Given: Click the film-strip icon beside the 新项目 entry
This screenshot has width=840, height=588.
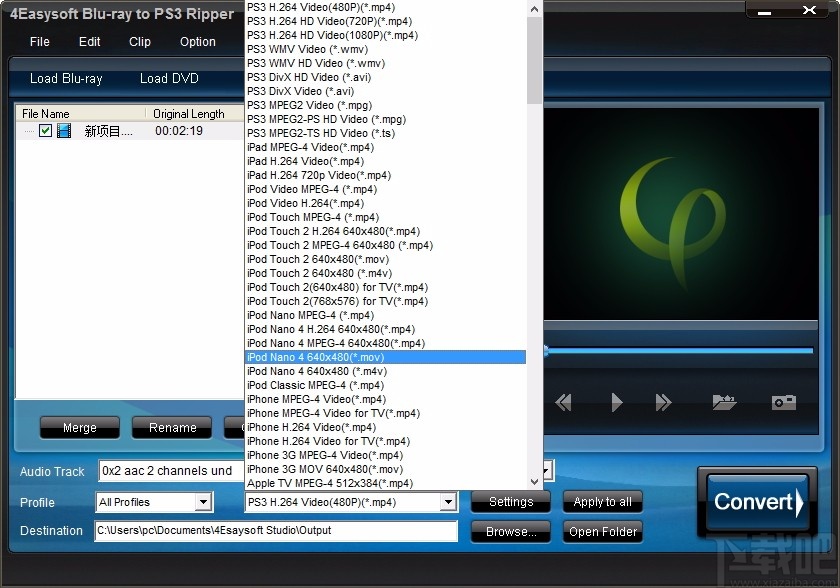Looking at the screenshot, I should [x=64, y=130].
